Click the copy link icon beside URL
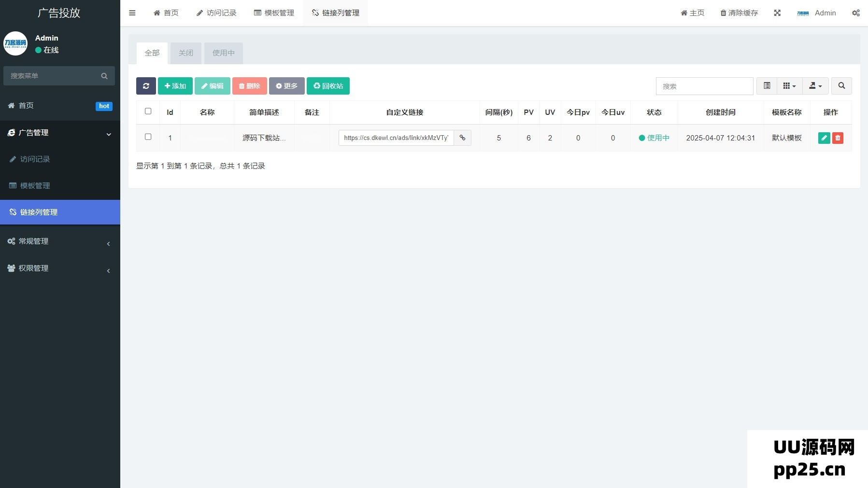 point(462,138)
